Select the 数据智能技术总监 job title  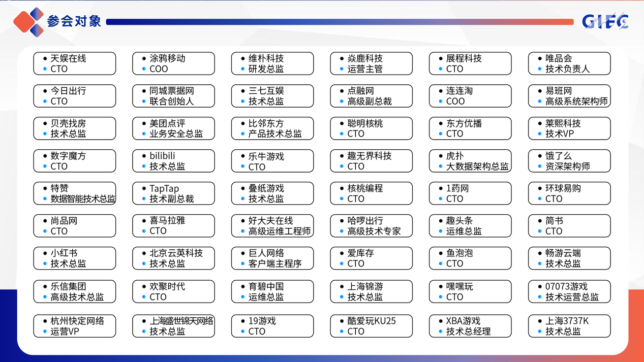[83, 199]
